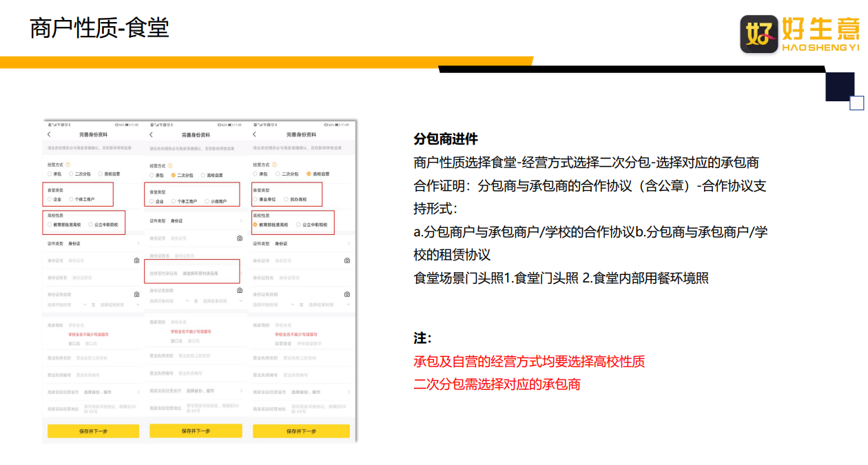Tap camera icon beside 身份证号 on middle phone
The width and height of the screenshot is (868, 465).
pyautogui.click(x=239, y=238)
